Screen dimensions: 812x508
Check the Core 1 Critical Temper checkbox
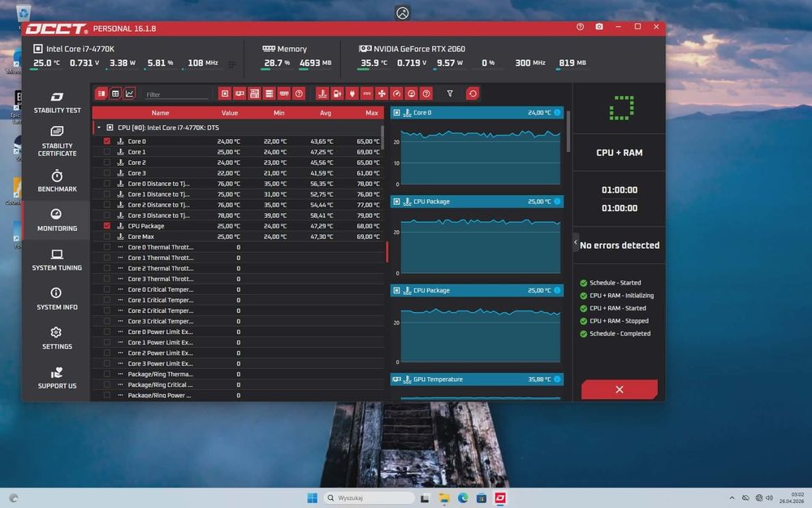pos(106,300)
